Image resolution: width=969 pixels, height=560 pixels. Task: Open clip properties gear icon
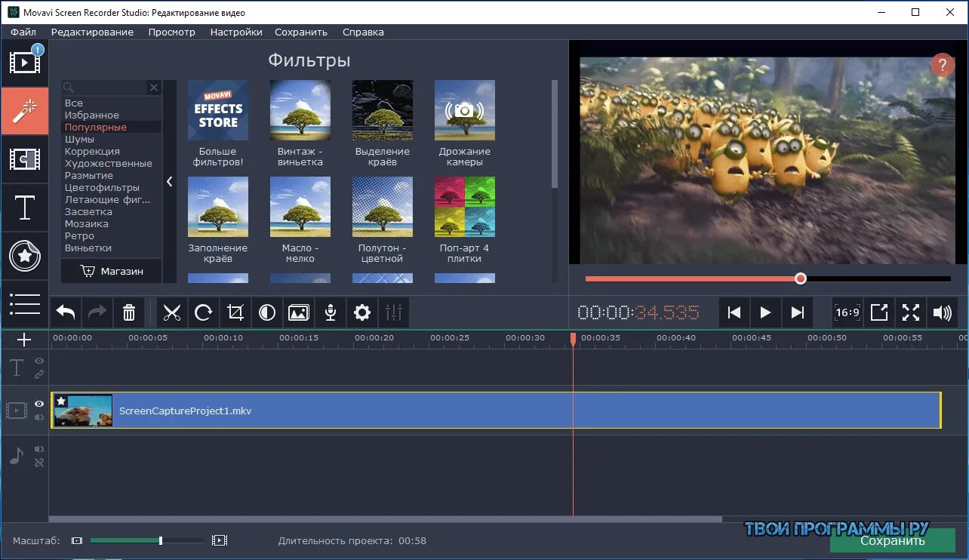coord(362,312)
